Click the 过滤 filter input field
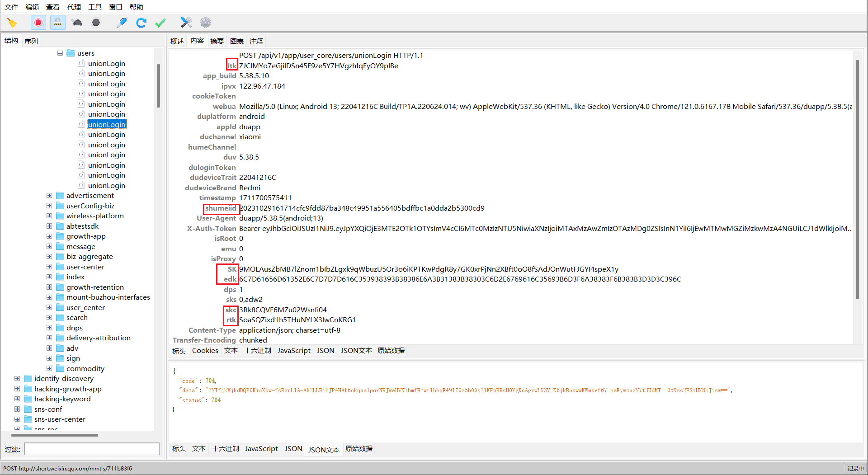Screen dimensions: 868x475 92,449
